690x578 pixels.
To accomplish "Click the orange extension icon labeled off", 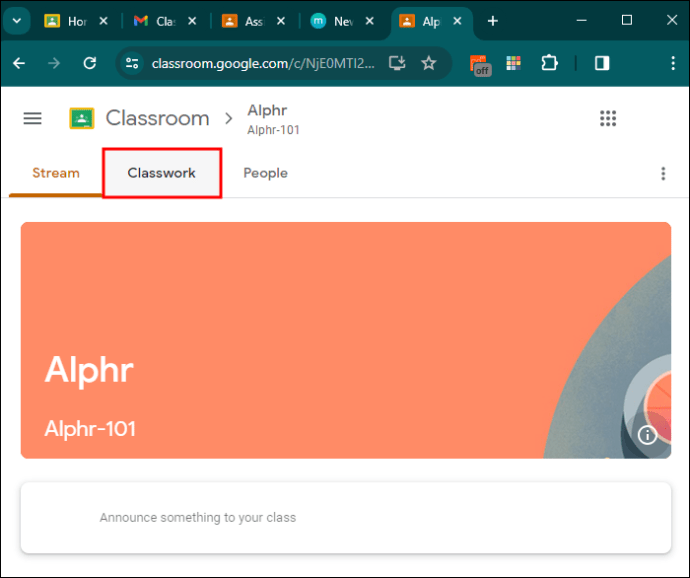I will pyautogui.click(x=480, y=65).
